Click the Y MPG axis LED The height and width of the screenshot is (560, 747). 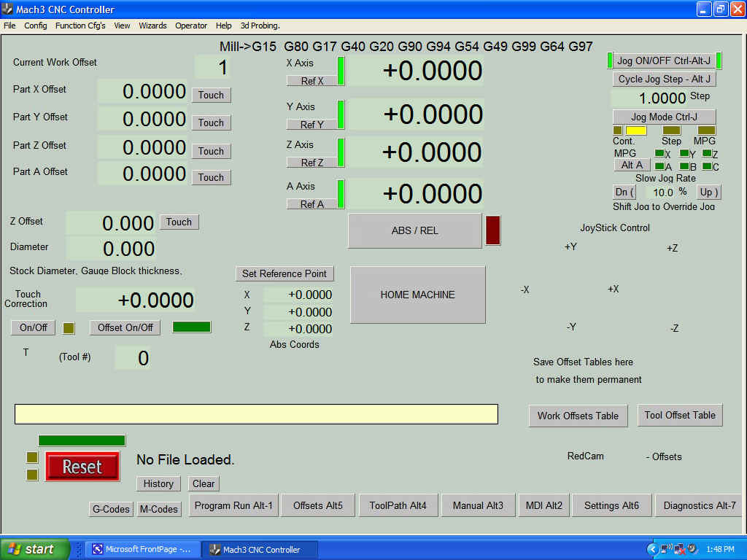[x=684, y=153]
